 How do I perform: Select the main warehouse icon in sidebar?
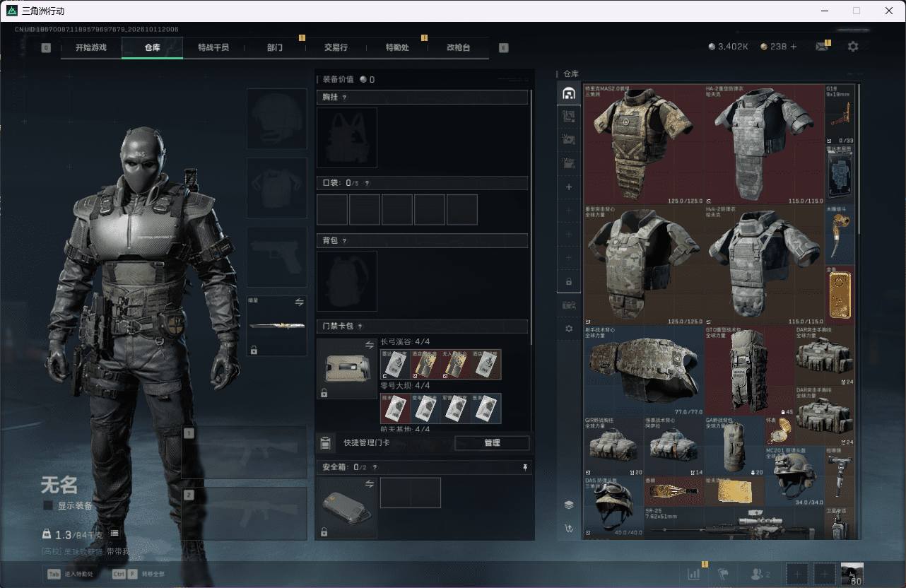point(569,94)
